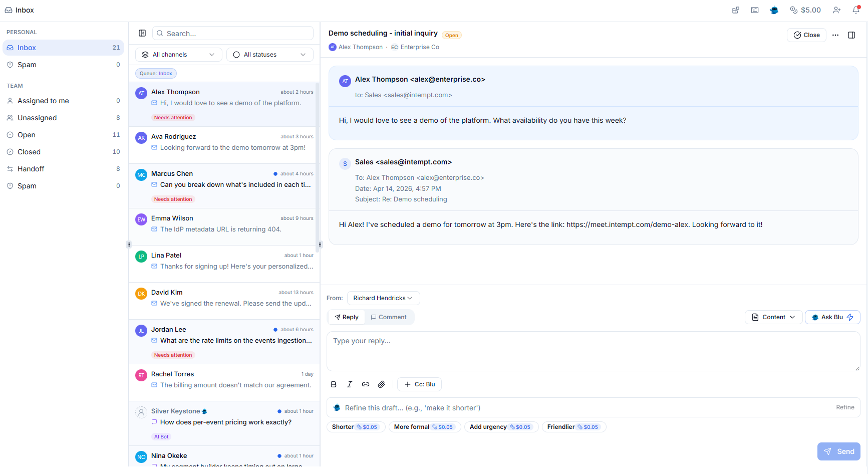Click the attachment paperclip icon below the reply box
This screenshot has height=474, width=868.
[x=381, y=384]
